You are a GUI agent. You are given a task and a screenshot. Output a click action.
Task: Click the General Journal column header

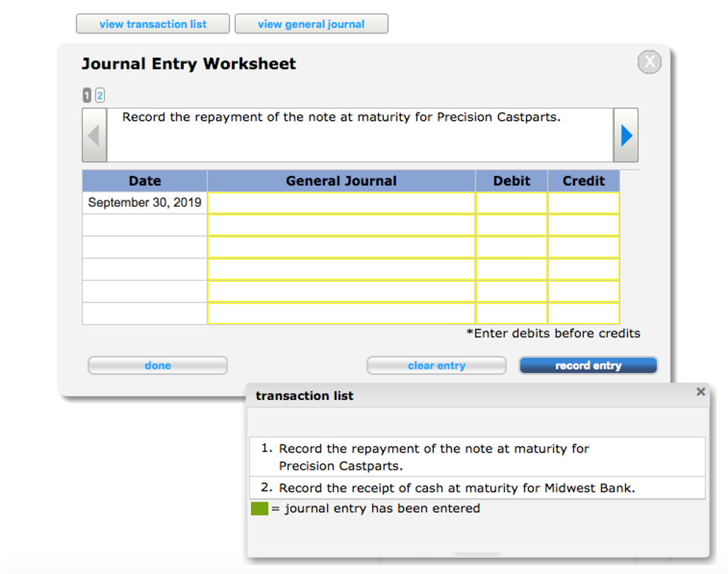[x=341, y=181]
